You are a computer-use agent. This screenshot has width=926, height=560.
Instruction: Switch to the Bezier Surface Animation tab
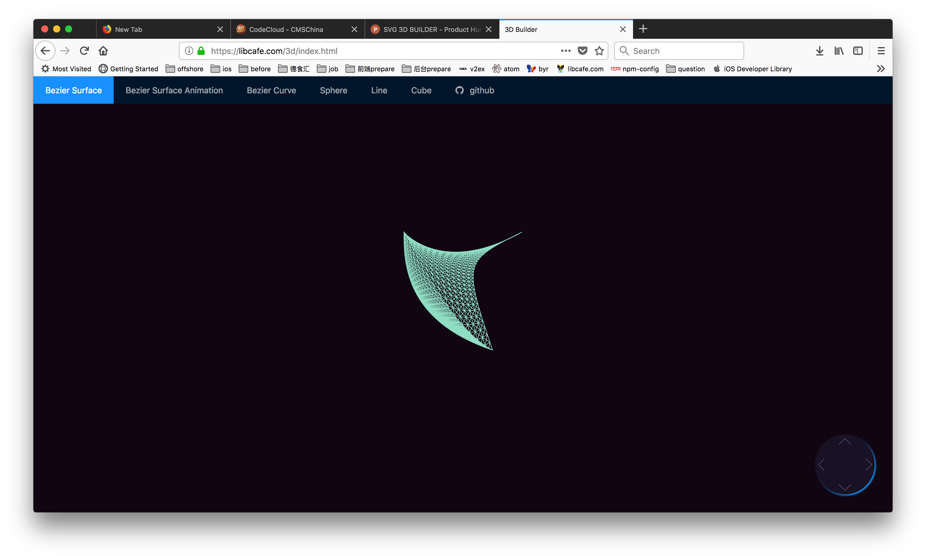click(x=174, y=90)
